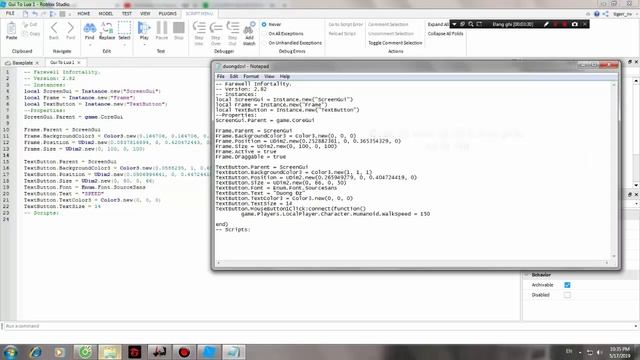Click Toggle Comment Selection action
Viewport: 640px width, 360px height.
click(x=395, y=43)
